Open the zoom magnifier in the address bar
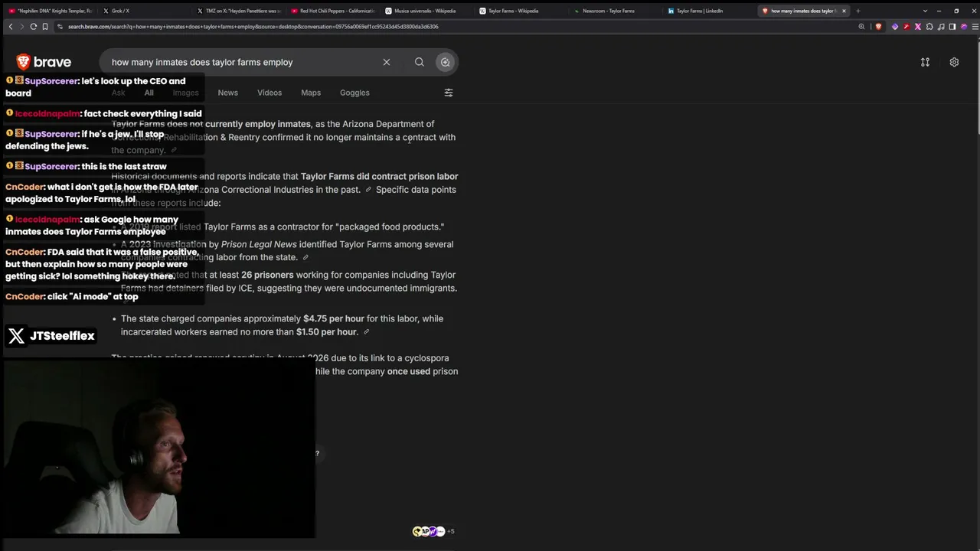 [861, 26]
